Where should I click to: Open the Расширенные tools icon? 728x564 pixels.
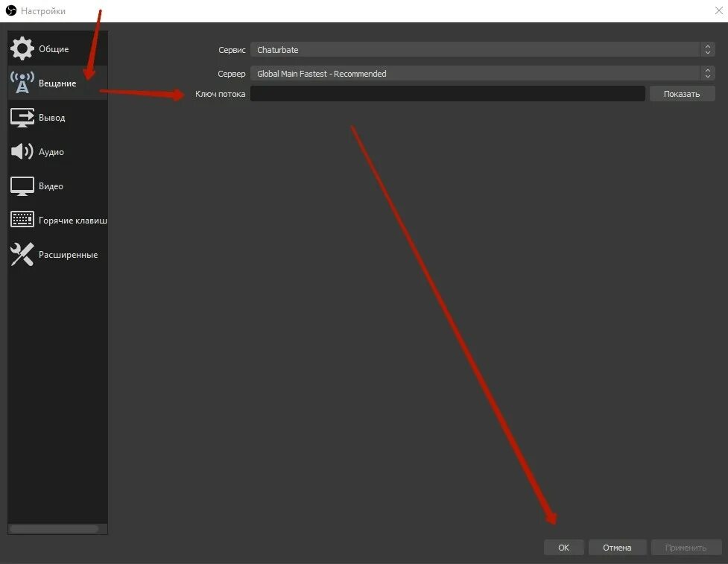click(22, 254)
